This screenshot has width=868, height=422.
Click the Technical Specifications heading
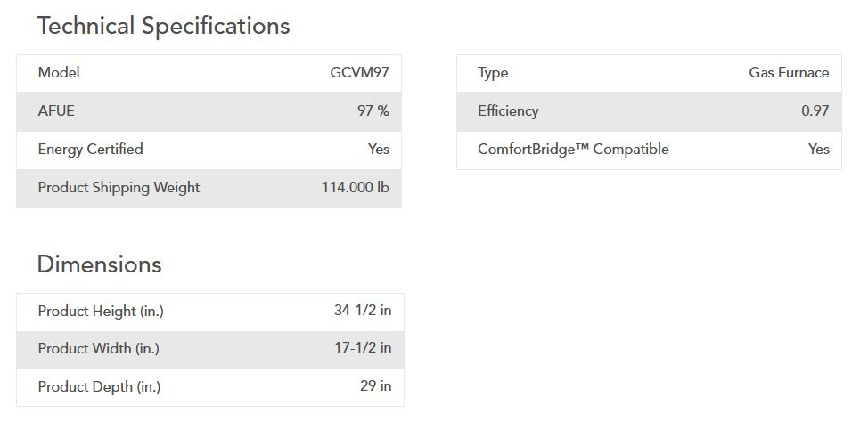[163, 26]
